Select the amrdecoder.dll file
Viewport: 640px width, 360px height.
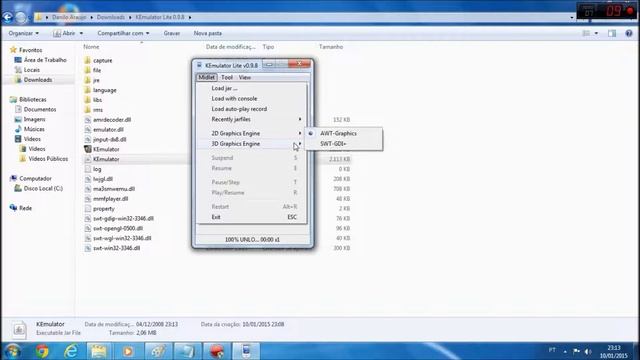click(x=111, y=120)
